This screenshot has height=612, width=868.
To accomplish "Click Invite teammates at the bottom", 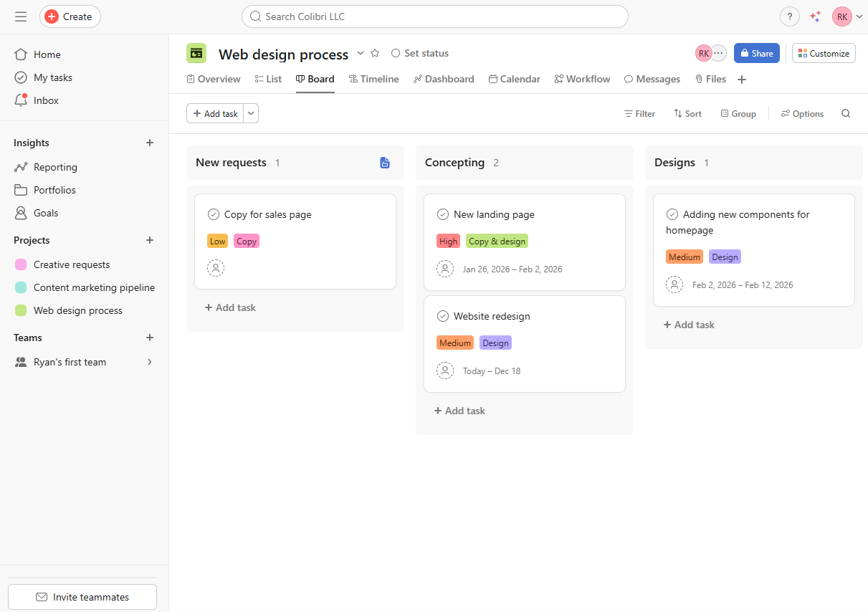I will pyautogui.click(x=82, y=596).
